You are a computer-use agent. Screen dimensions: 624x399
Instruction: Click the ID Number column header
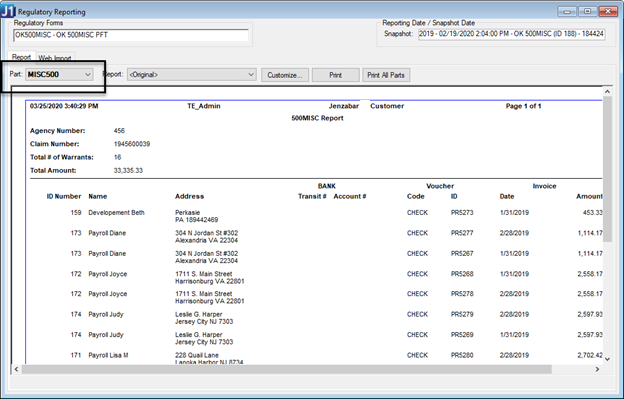64,196
